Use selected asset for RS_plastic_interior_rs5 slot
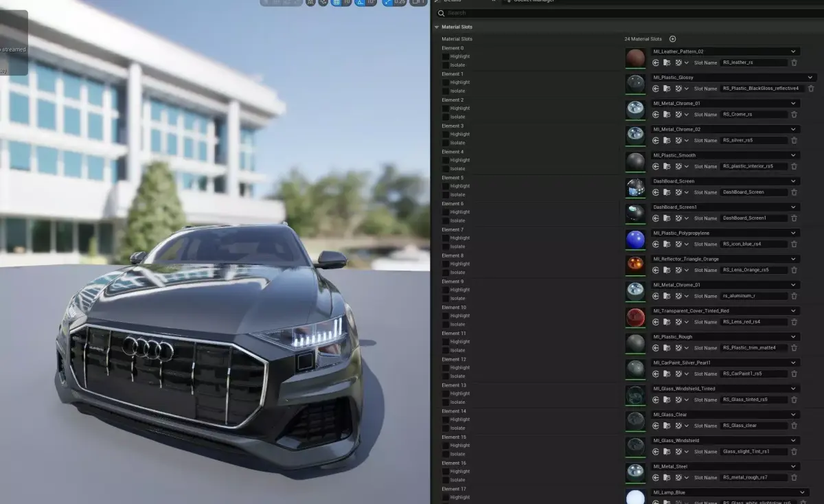The width and height of the screenshot is (824, 504). tap(656, 166)
